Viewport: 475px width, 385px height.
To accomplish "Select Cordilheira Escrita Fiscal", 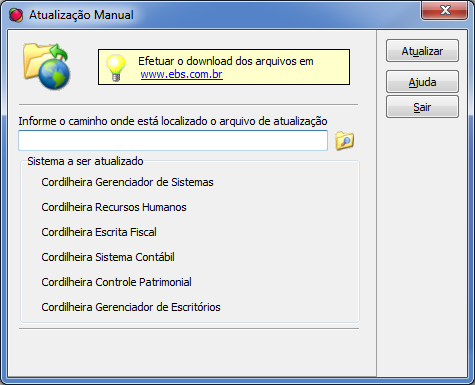I will [x=99, y=232].
